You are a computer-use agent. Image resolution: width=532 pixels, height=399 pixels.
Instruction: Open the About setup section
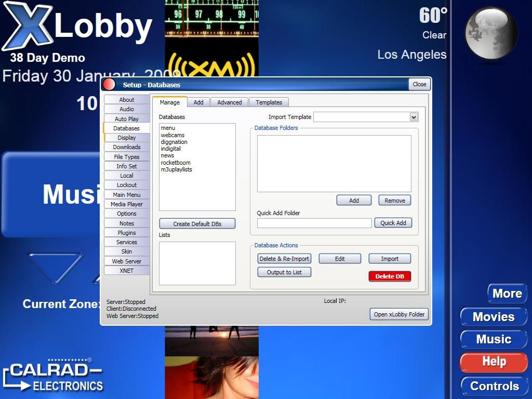point(127,100)
